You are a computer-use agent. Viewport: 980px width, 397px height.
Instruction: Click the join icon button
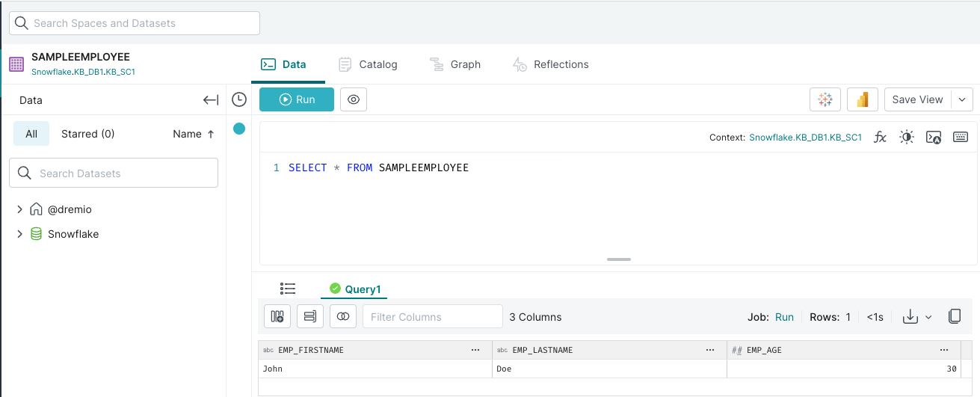(343, 317)
